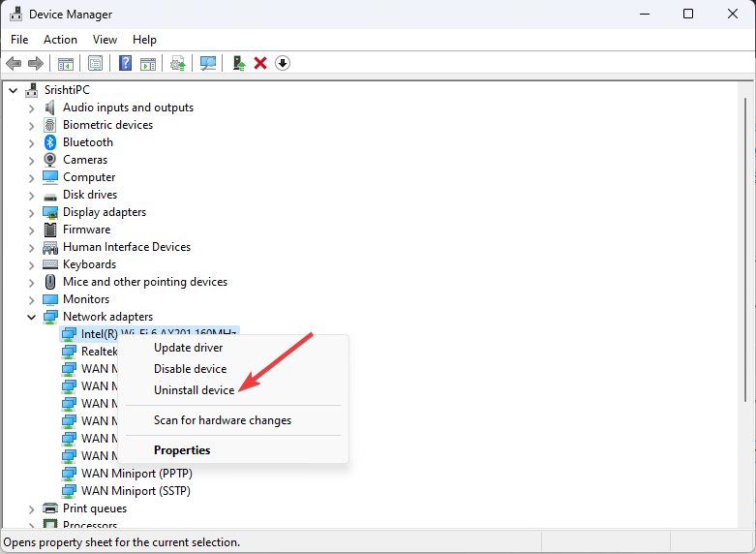Screen dimensions: 756x554
Task: Open the View menu
Action: click(105, 40)
